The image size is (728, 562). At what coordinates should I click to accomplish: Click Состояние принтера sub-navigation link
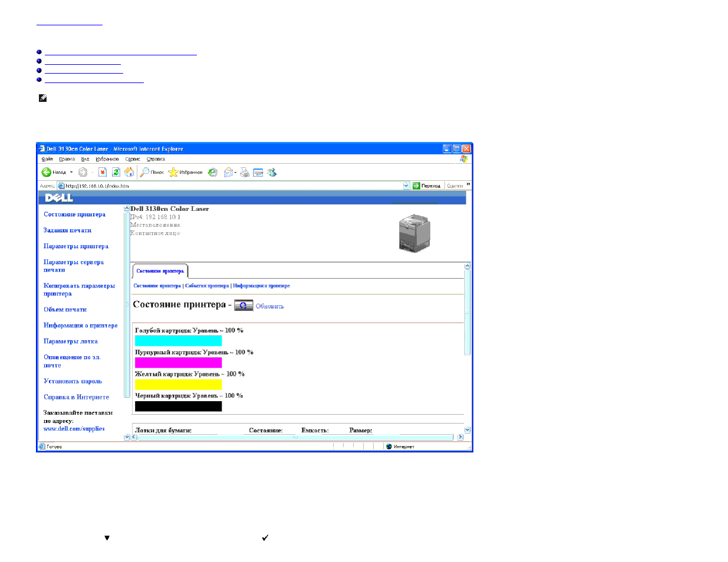[x=157, y=286]
